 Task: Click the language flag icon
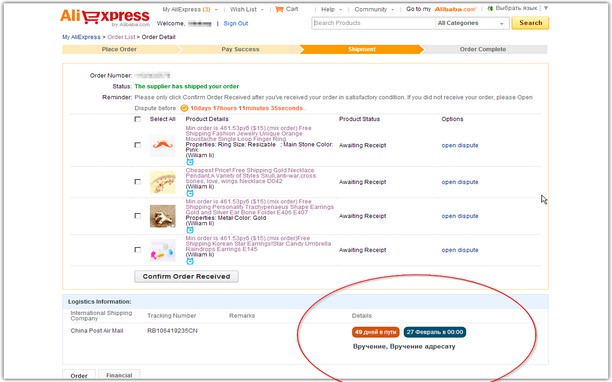click(490, 9)
